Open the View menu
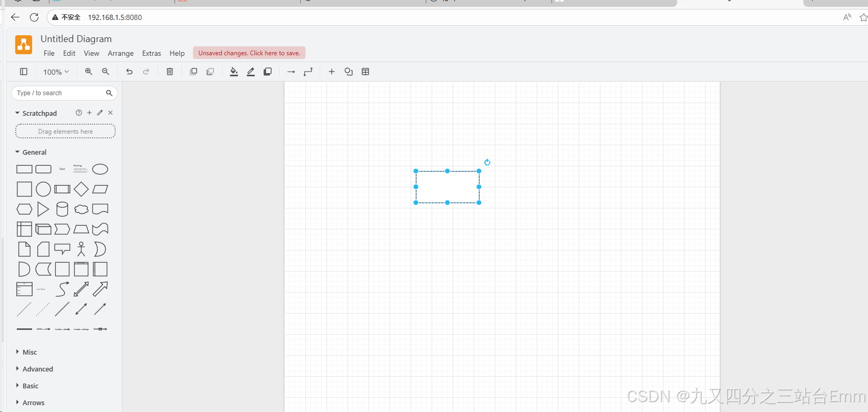Viewport: 868px width, 412px height. coord(91,53)
